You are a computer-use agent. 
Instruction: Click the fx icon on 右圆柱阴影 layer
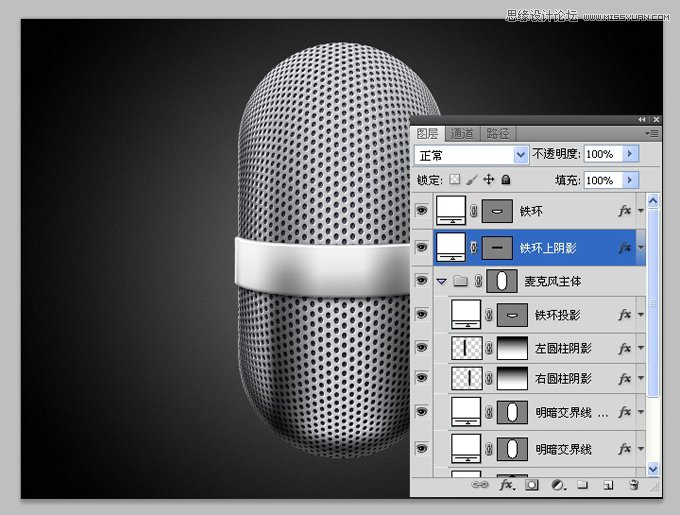click(624, 378)
